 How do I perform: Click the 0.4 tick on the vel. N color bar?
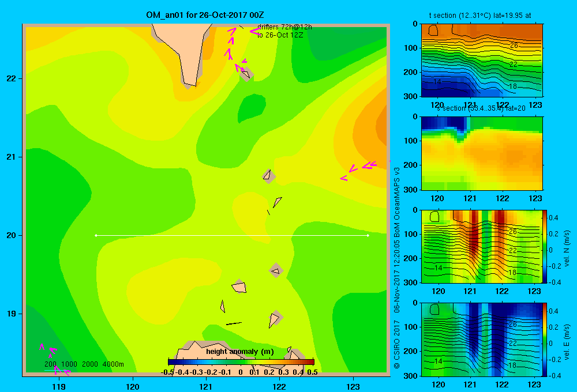[553, 218]
